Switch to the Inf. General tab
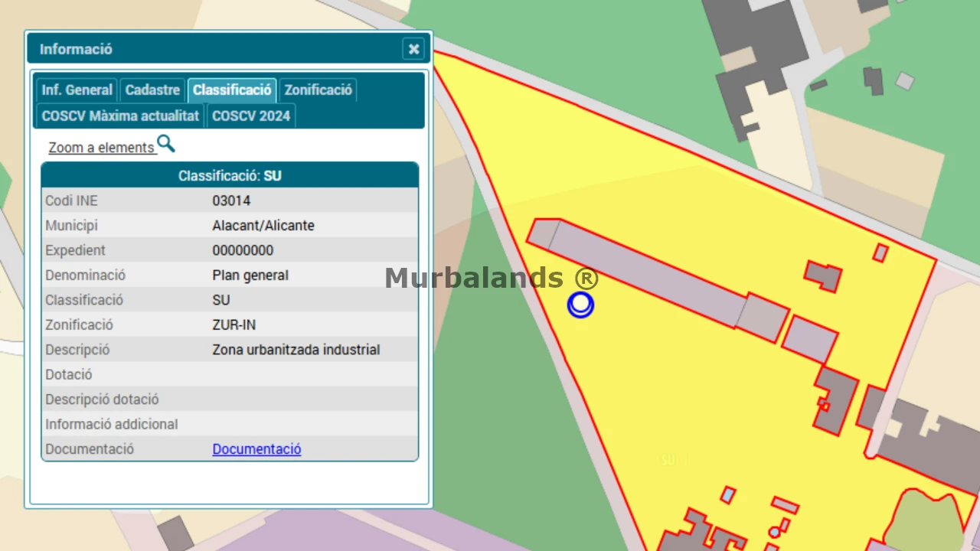The height and width of the screenshot is (551, 980). click(77, 90)
